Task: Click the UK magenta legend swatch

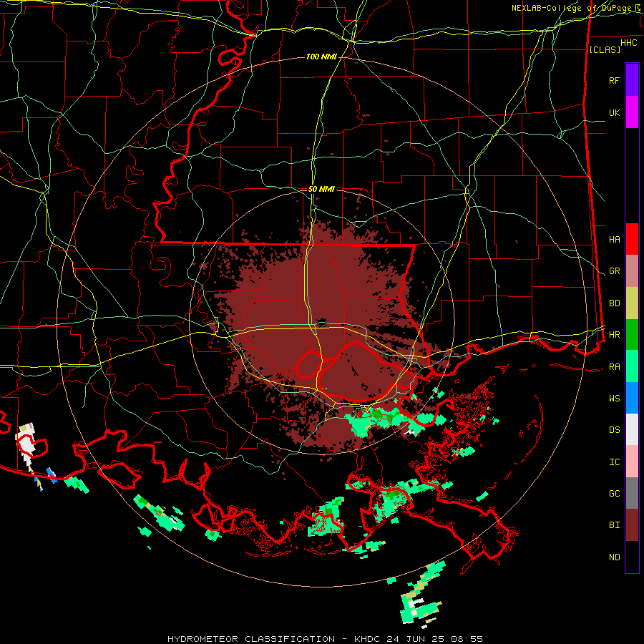Action: [632, 112]
